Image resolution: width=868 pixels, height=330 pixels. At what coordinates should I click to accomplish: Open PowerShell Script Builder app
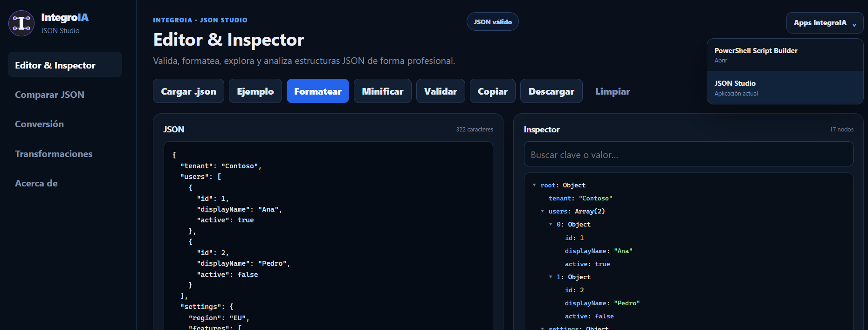(x=785, y=55)
